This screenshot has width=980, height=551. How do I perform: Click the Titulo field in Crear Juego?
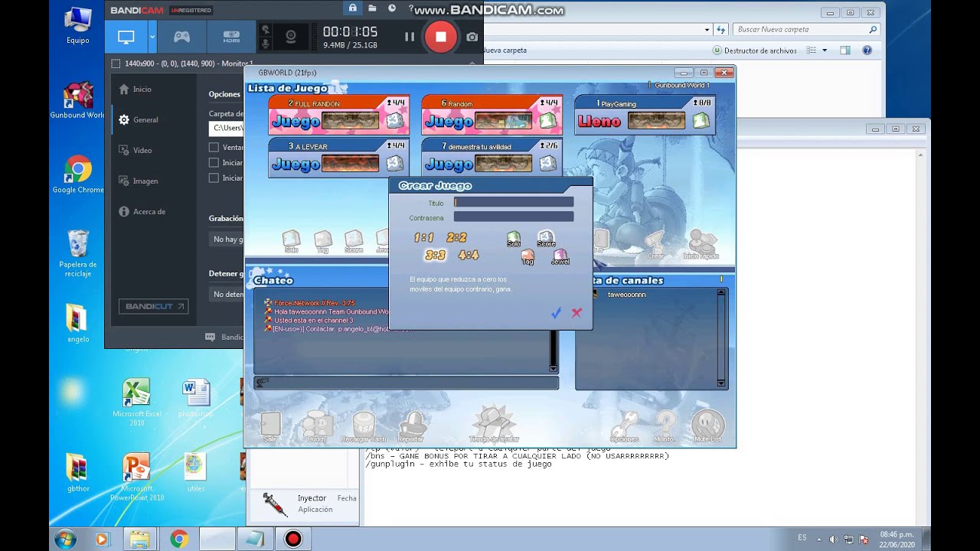click(514, 203)
